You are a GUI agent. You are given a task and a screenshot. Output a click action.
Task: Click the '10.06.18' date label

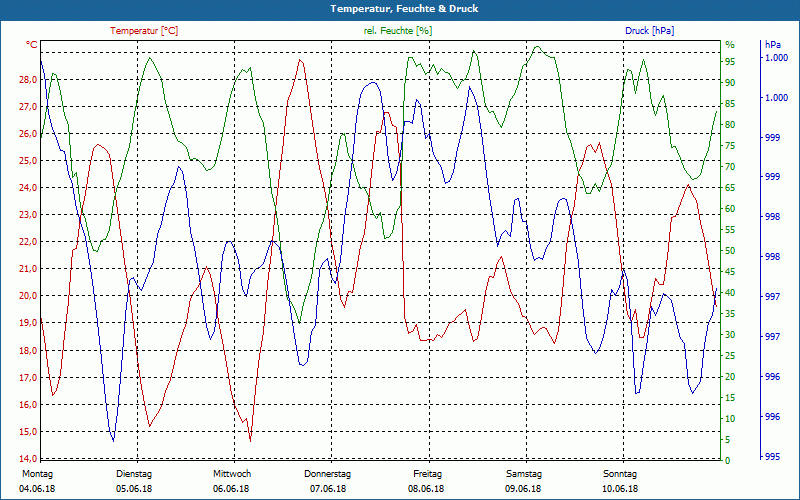[x=620, y=489]
